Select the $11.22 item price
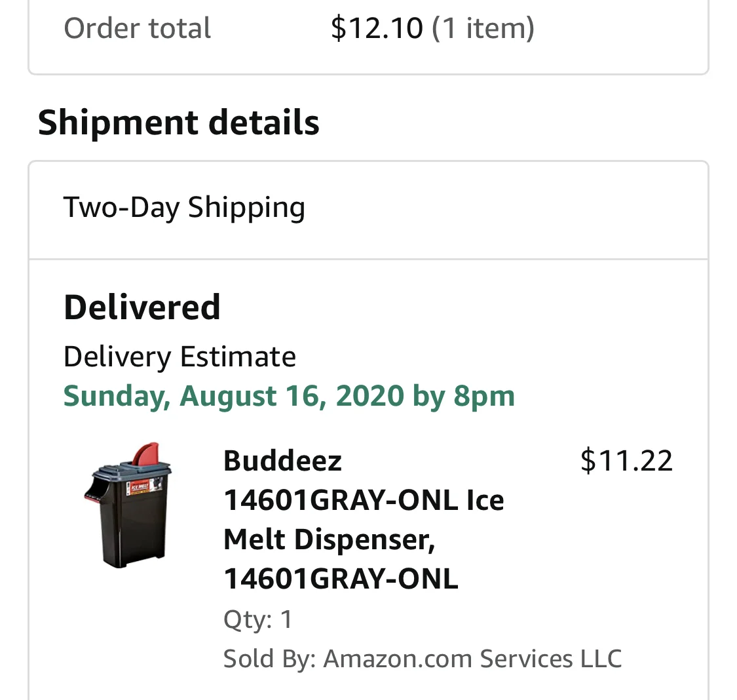The height and width of the screenshot is (700, 737). coord(626,460)
